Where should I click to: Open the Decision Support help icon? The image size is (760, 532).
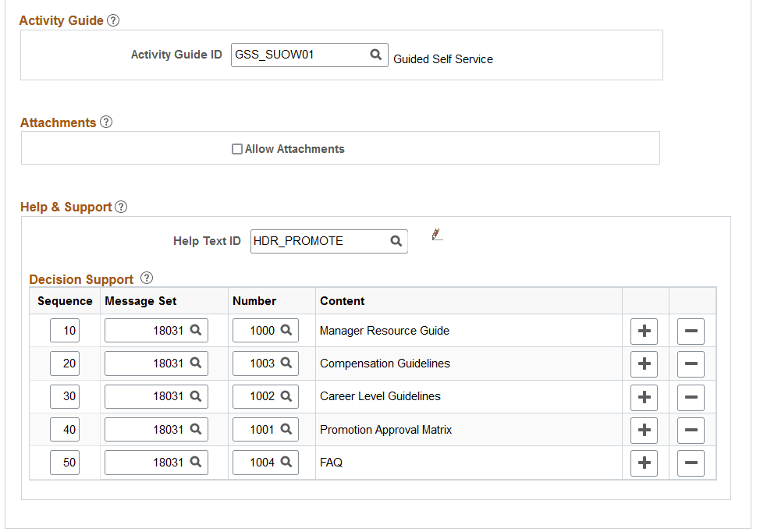coord(147,278)
